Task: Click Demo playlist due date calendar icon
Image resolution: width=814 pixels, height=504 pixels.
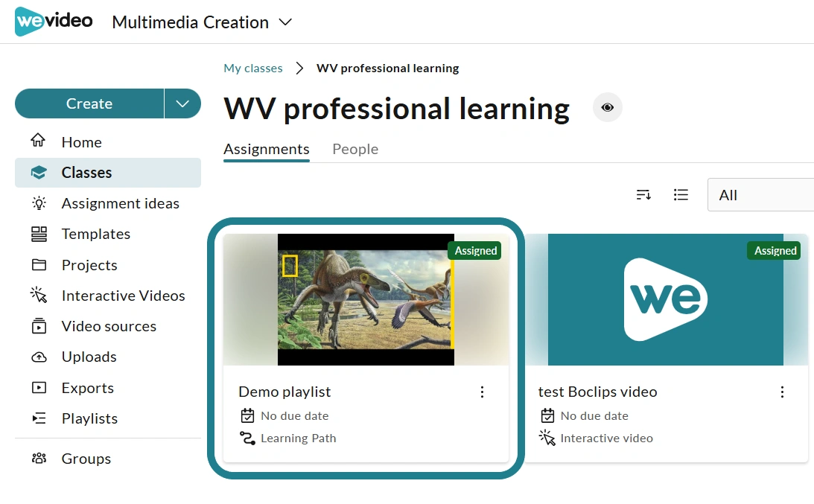Action: [x=248, y=415]
